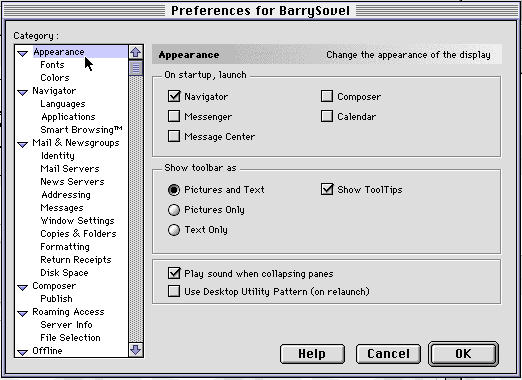Viewport: 522px width, 380px height.
Task: Open the Colors category
Action: [55, 78]
